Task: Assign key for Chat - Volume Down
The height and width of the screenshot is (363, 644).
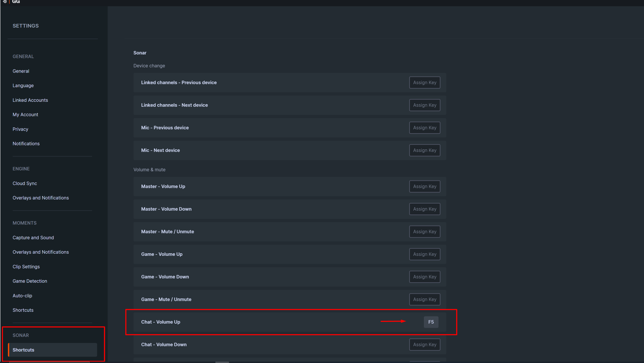Action: click(425, 344)
